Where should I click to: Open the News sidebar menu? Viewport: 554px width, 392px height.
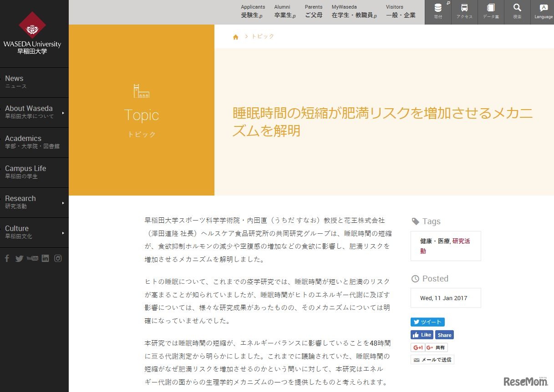(34, 82)
